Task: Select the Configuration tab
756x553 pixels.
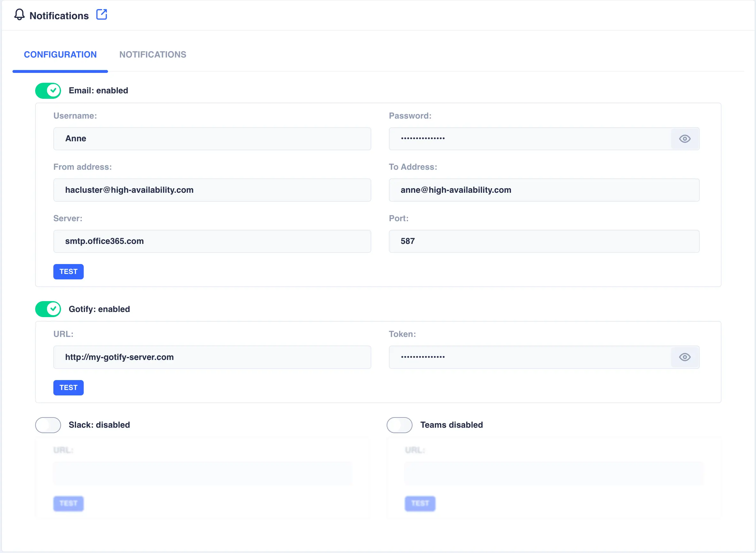Action: pyautogui.click(x=60, y=54)
